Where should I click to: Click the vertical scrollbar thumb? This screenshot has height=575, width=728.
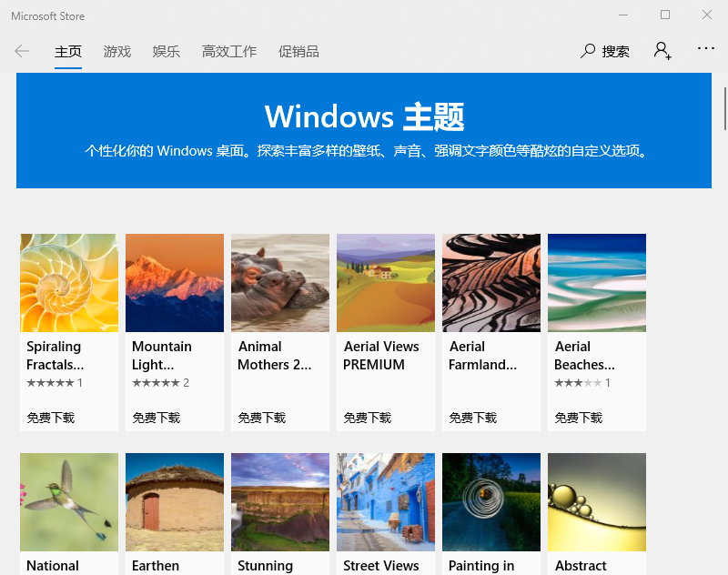[x=724, y=109]
